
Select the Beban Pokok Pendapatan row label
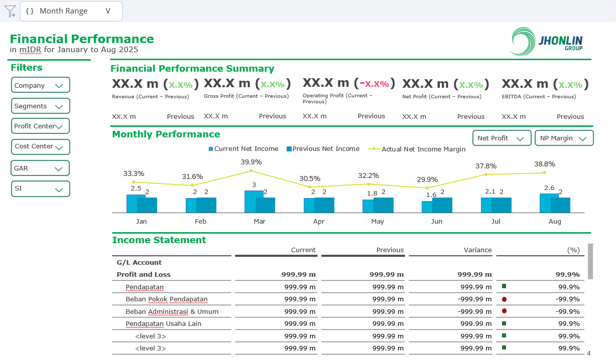[x=167, y=299]
